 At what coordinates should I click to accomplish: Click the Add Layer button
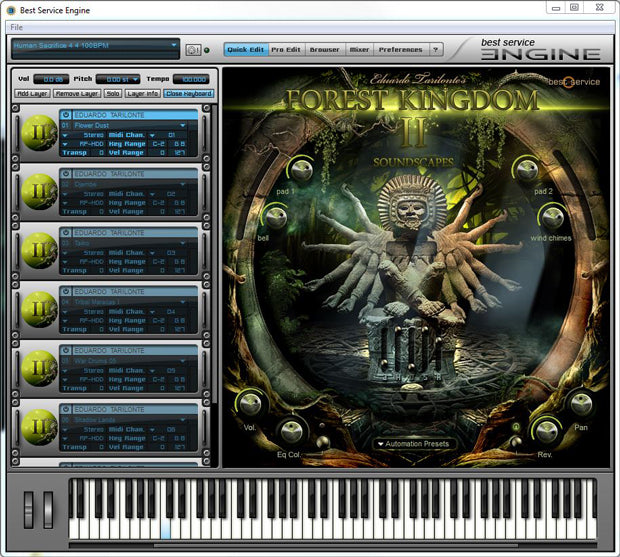(x=32, y=93)
